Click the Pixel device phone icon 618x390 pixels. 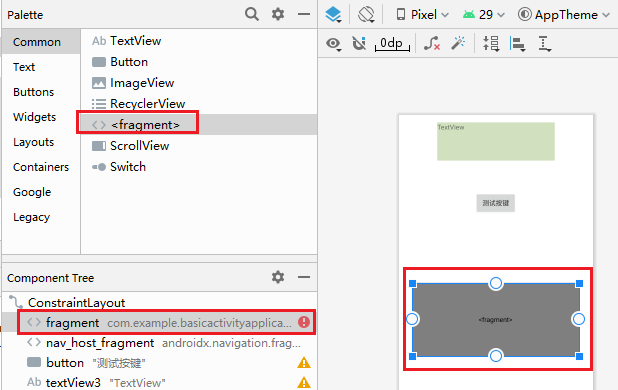(401, 15)
